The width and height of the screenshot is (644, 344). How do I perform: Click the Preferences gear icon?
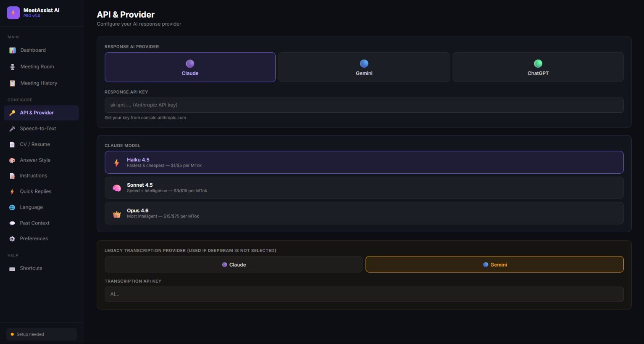click(12, 239)
